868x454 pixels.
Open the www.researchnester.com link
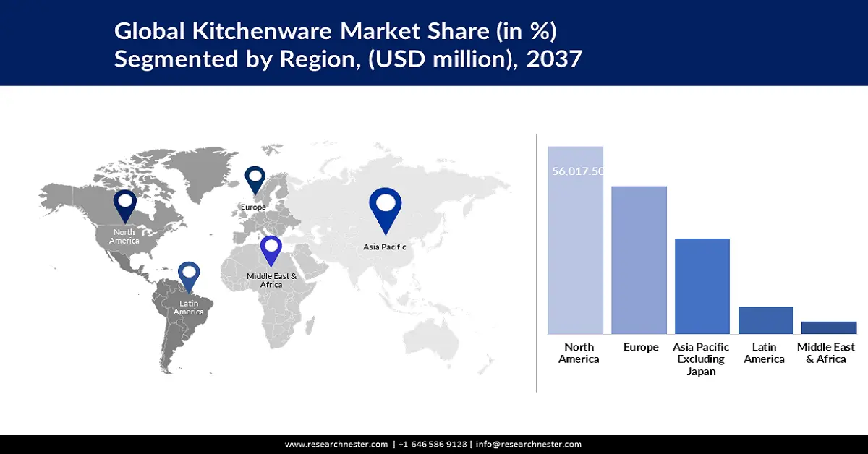pos(336,445)
